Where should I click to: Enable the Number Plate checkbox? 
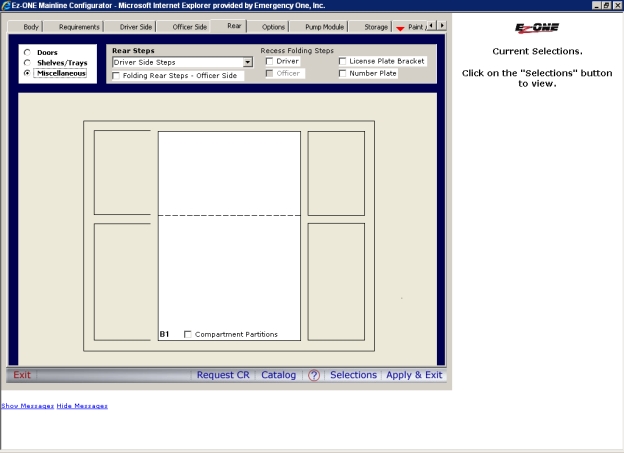click(342, 73)
